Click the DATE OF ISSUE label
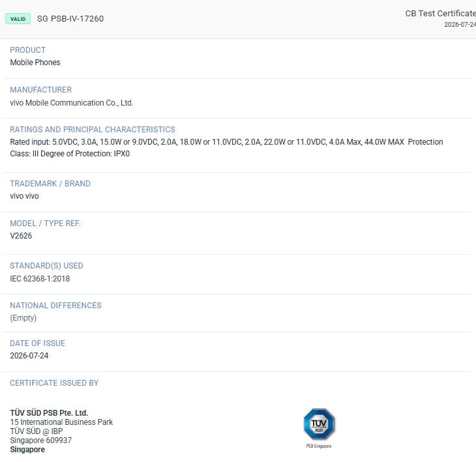 click(37, 343)
